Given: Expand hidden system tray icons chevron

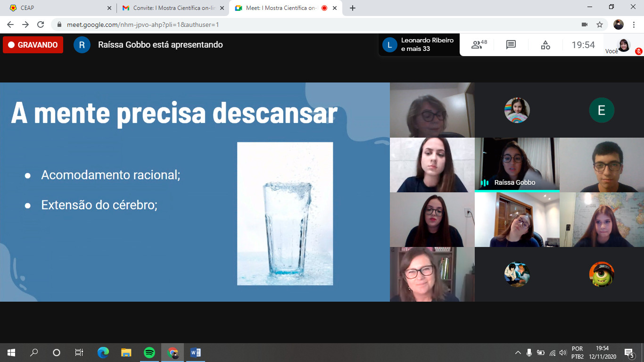Looking at the screenshot, I should pos(518,353).
